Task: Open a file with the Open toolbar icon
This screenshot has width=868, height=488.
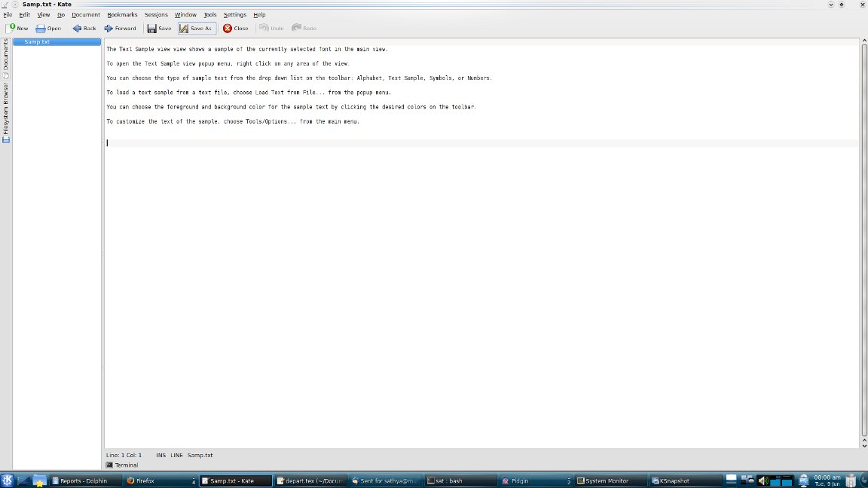Action: coord(41,28)
